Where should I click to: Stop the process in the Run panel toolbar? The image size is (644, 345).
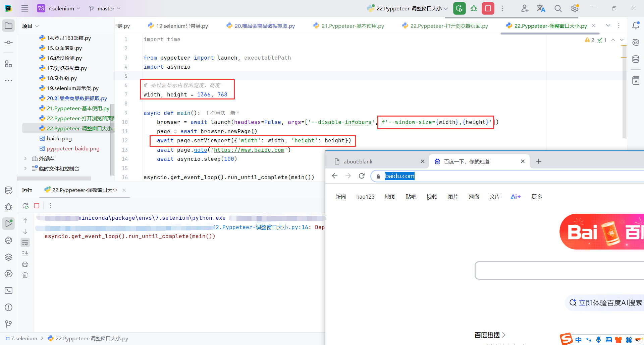click(x=37, y=206)
